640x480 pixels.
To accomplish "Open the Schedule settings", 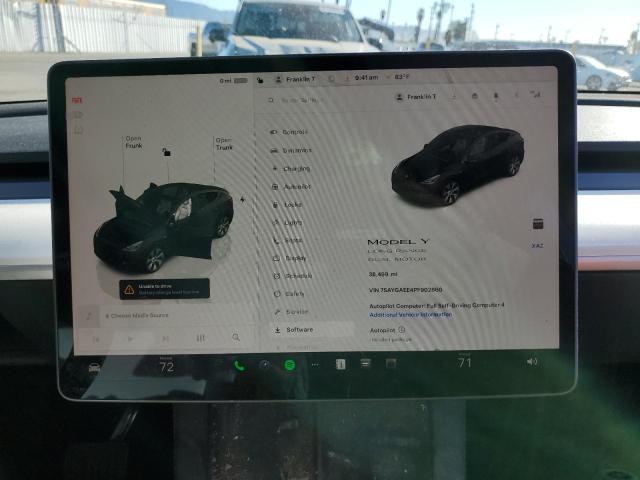I will click(x=293, y=276).
